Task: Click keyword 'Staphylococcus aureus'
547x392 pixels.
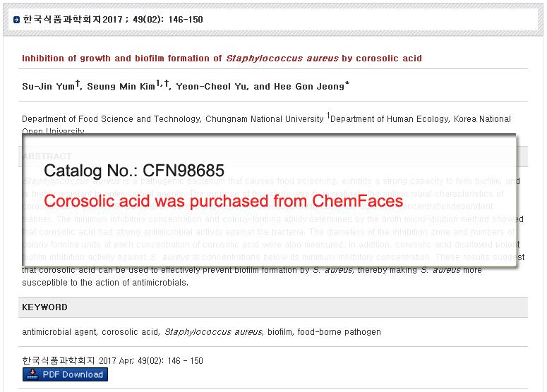Action: (x=213, y=332)
